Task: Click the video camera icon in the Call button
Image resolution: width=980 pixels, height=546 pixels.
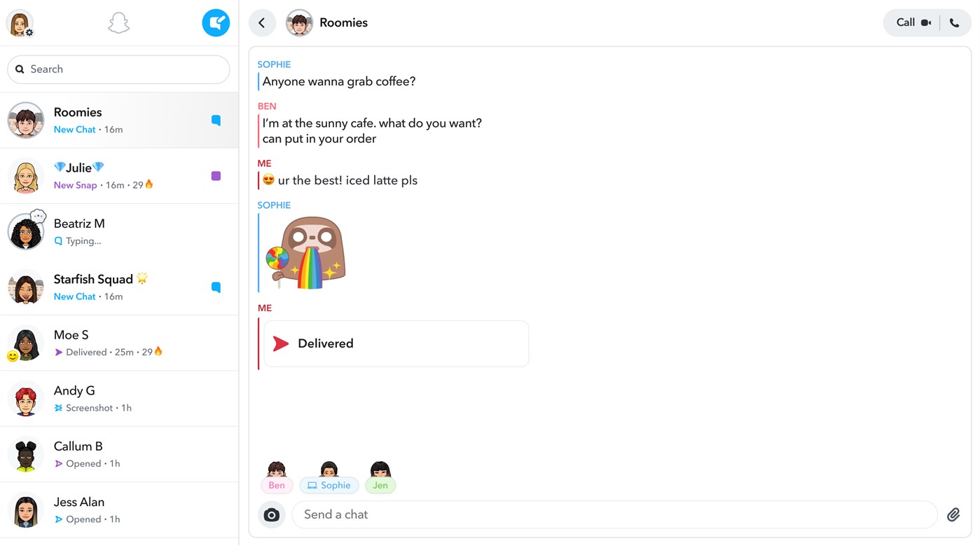Action: click(926, 22)
